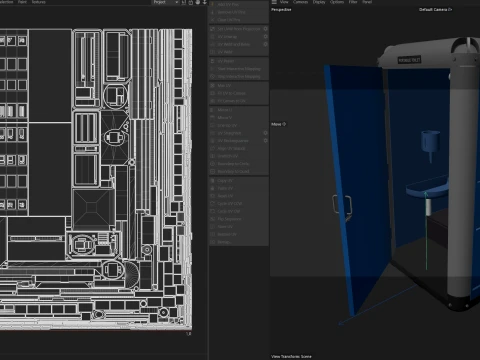Open the viewport Cameras menu
The height and width of the screenshot is (360, 480).
click(300, 2)
